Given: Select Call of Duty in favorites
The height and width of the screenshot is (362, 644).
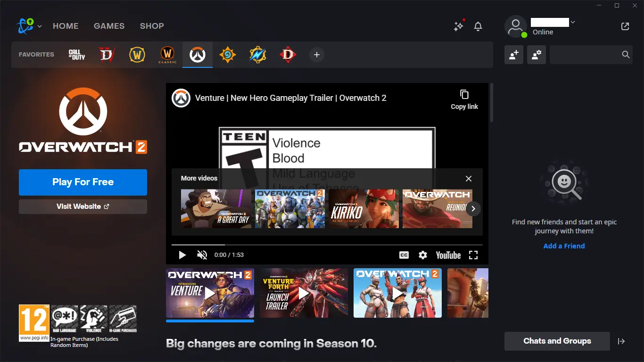Looking at the screenshot, I should pos(77,55).
